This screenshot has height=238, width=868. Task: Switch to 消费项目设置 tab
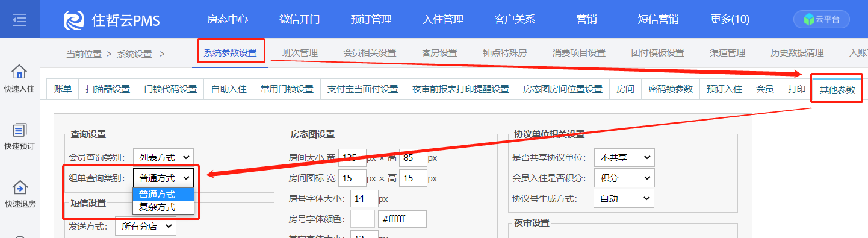coord(578,53)
